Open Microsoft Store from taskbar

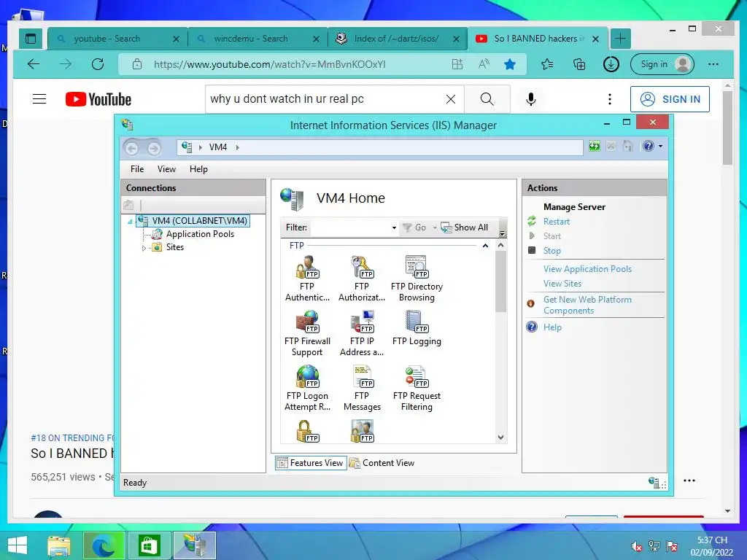pyautogui.click(x=149, y=545)
